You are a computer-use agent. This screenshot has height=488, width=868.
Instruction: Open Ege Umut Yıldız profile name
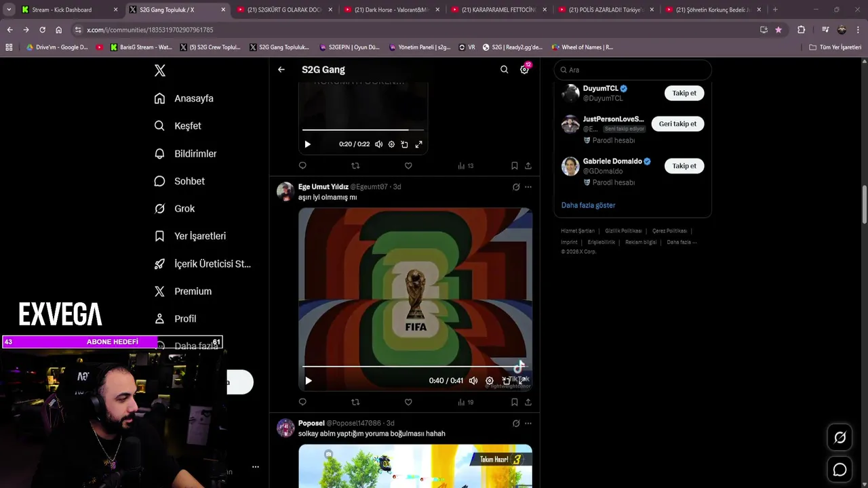pyautogui.click(x=323, y=186)
